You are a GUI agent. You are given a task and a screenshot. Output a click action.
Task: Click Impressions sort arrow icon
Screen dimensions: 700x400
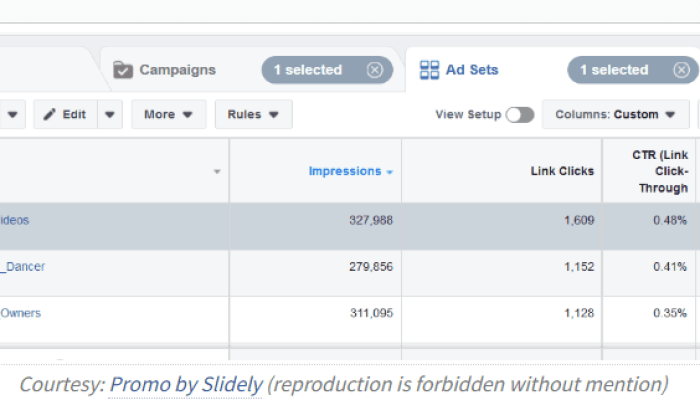click(390, 172)
